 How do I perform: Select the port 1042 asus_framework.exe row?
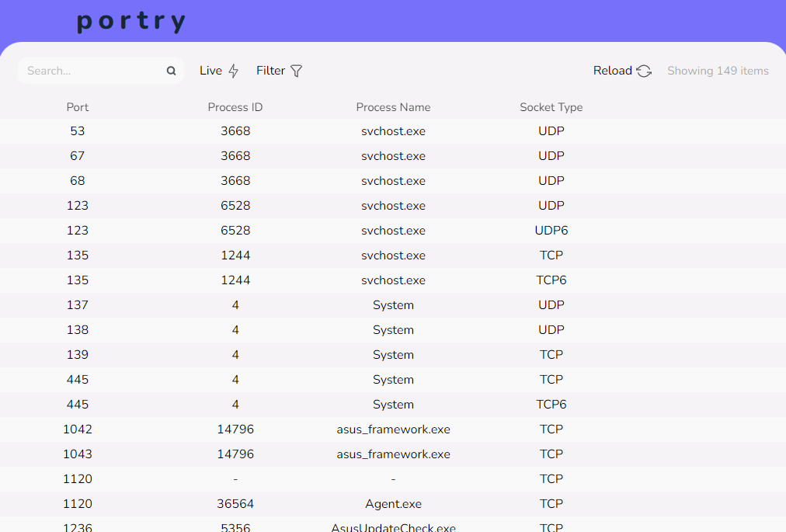coord(393,429)
